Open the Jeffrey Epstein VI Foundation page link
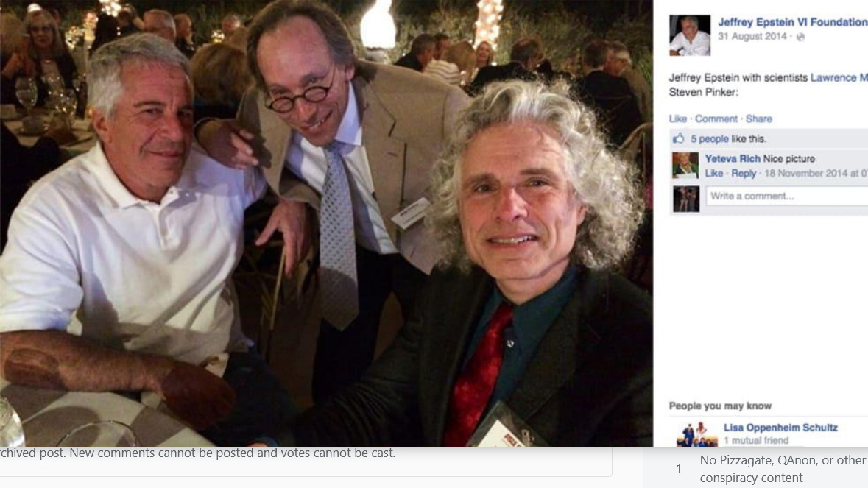 click(x=793, y=22)
